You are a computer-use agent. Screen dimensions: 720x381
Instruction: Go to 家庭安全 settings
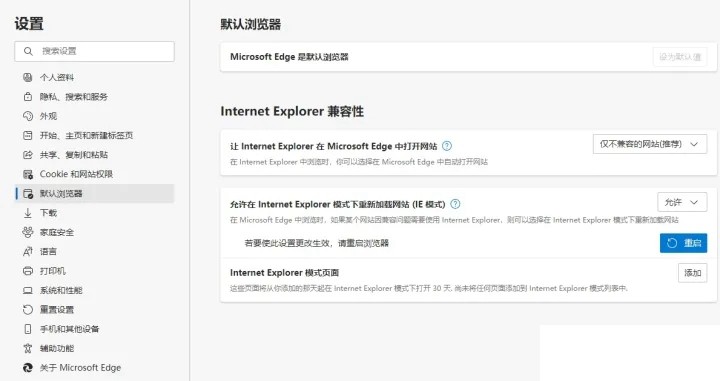[95, 232]
